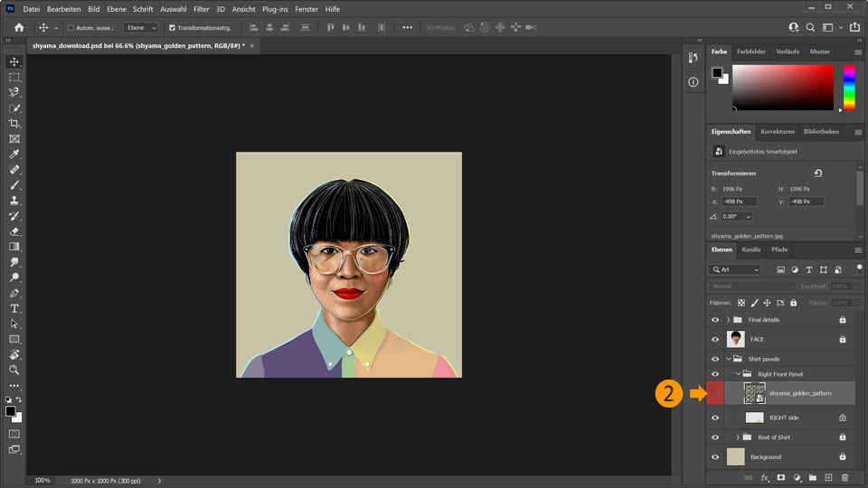868x488 pixels.
Task: Show the shyama_golden_pattern layer
Action: coord(715,393)
